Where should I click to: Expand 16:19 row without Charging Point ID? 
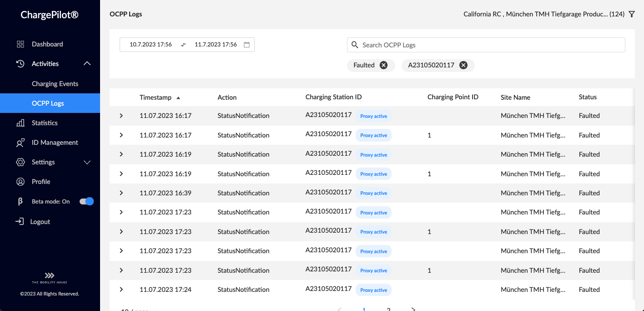(x=121, y=154)
